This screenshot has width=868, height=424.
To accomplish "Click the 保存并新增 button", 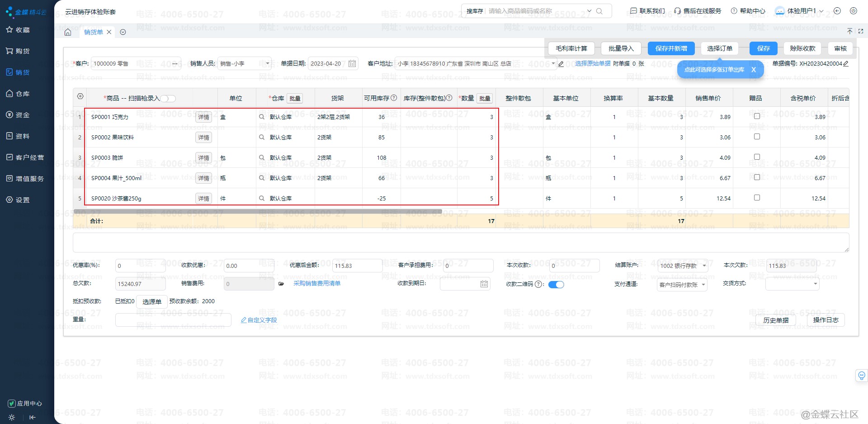I will click(x=671, y=48).
